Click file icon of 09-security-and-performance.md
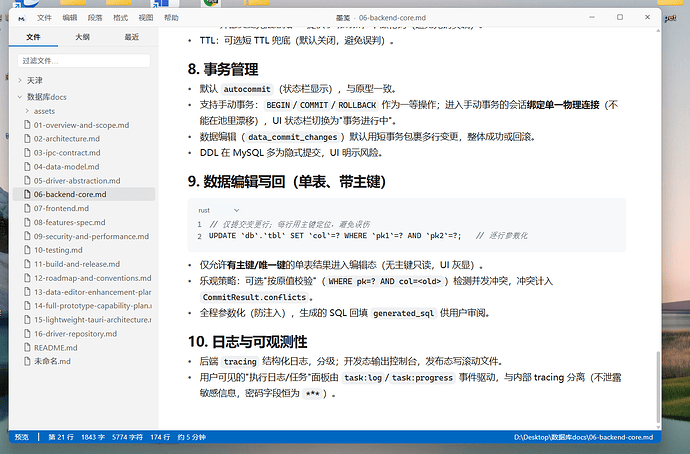Screen dimensions: 690x454 pos(27,236)
